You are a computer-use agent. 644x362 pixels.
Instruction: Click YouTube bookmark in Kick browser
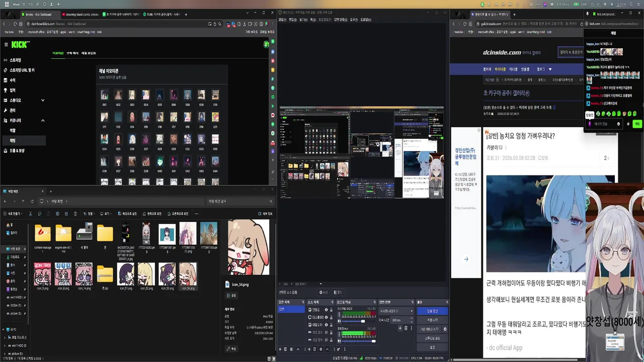9,32
